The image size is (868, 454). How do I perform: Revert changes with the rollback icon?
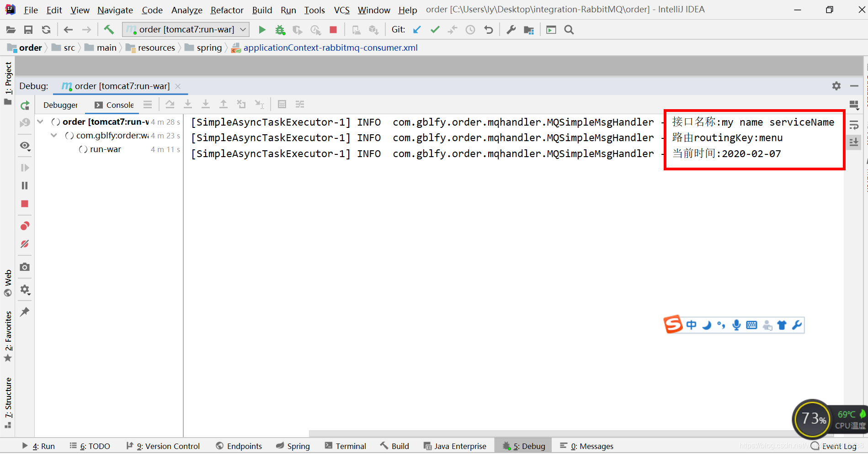(x=488, y=30)
